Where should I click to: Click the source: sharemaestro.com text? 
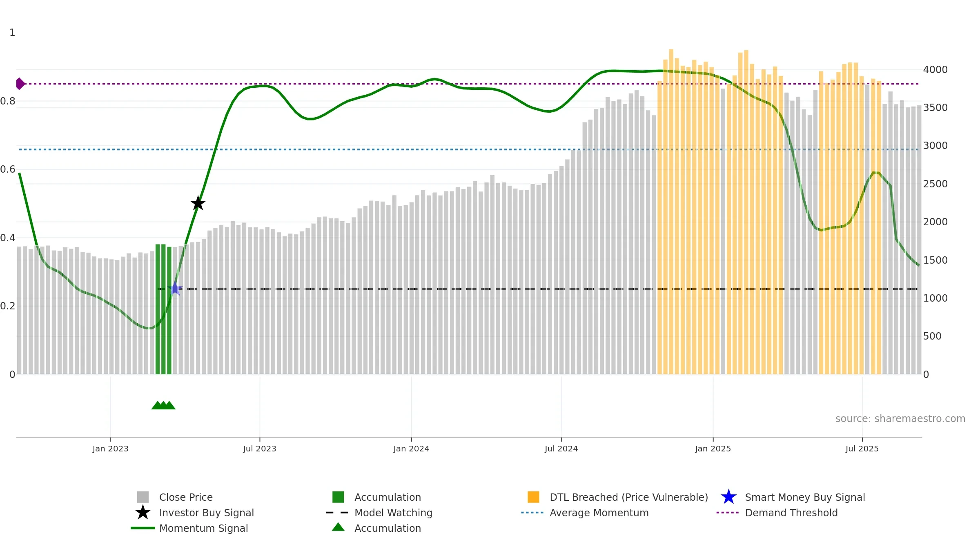(900, 419)
